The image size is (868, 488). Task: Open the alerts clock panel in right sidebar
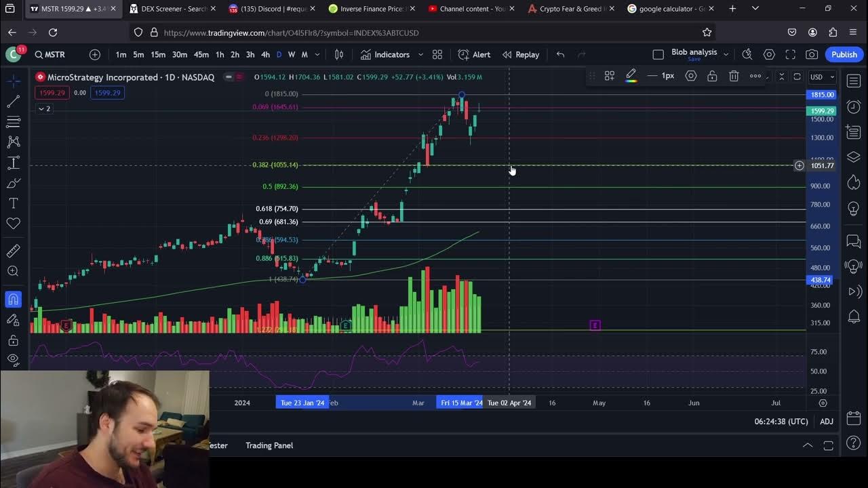click(854, 106)
